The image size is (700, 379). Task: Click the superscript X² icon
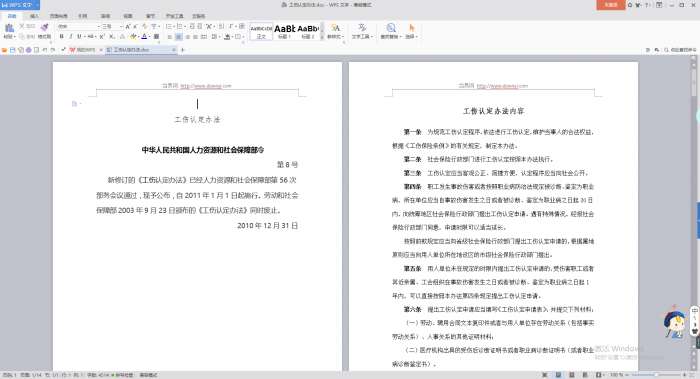[x=102, y=37]
